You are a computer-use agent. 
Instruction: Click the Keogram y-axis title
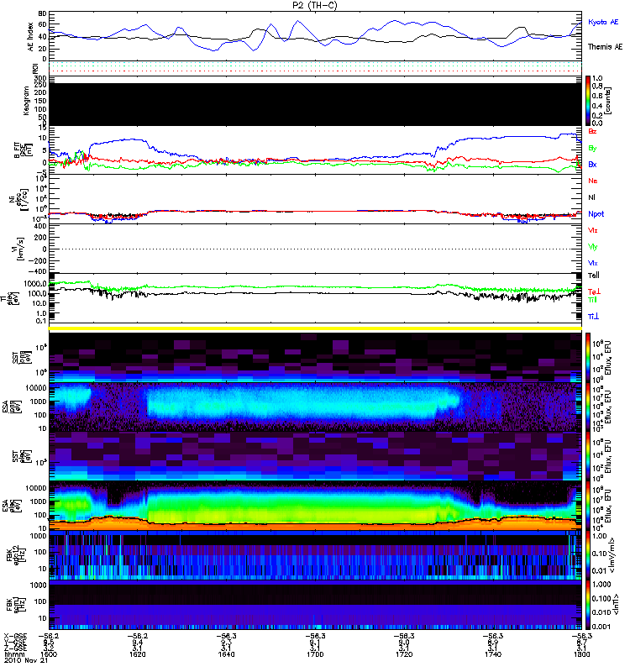click(26, 101)
